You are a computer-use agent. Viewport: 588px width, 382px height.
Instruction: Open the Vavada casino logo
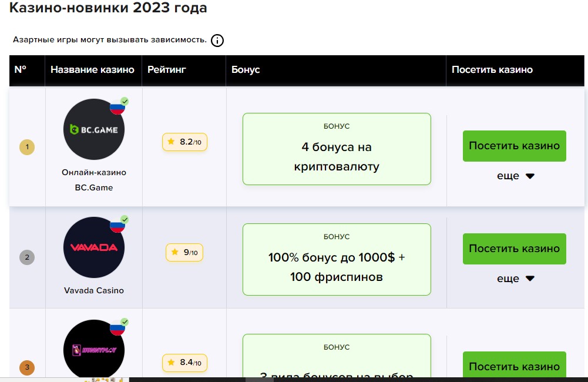pyautogui.click(x=94, y=247)
